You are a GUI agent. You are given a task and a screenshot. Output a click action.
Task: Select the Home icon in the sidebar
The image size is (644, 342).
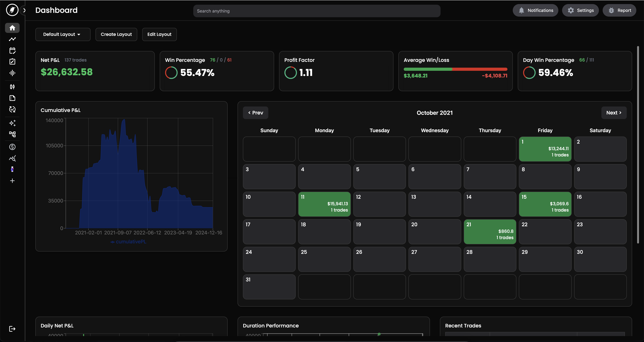(12, 28)
